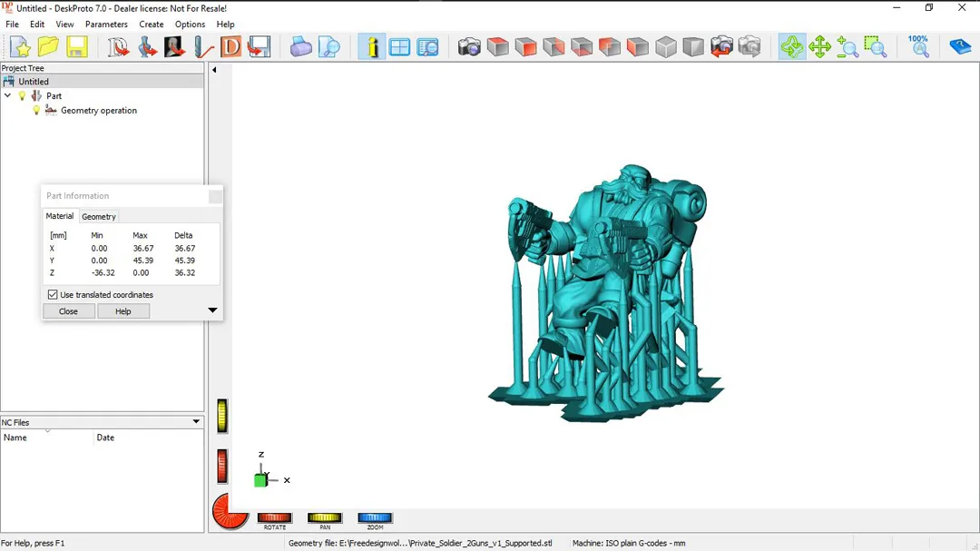Collapse the Part tree node
980x551 pixels.
coord(7,95)
